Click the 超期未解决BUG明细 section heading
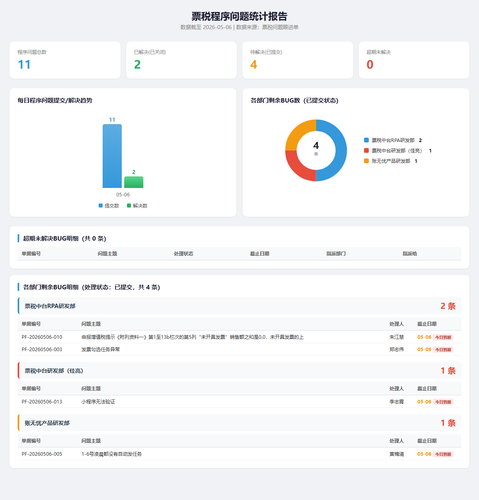 65,238
